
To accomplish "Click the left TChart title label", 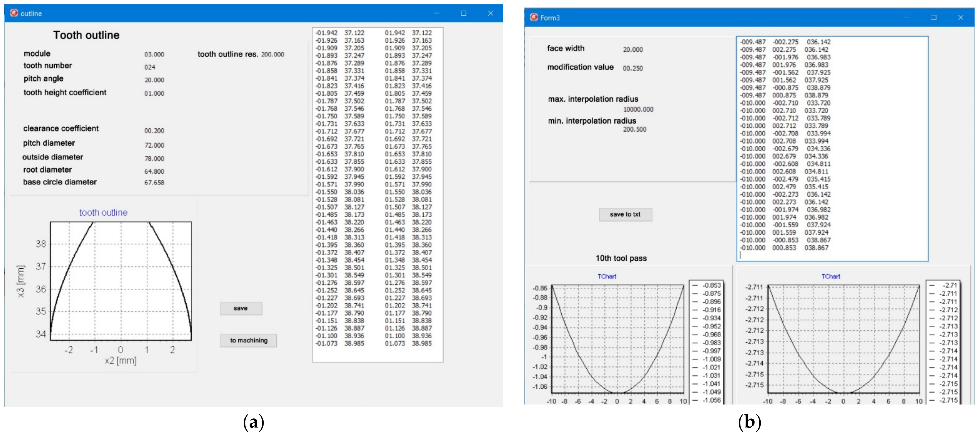I will click(x=607, y=277).
